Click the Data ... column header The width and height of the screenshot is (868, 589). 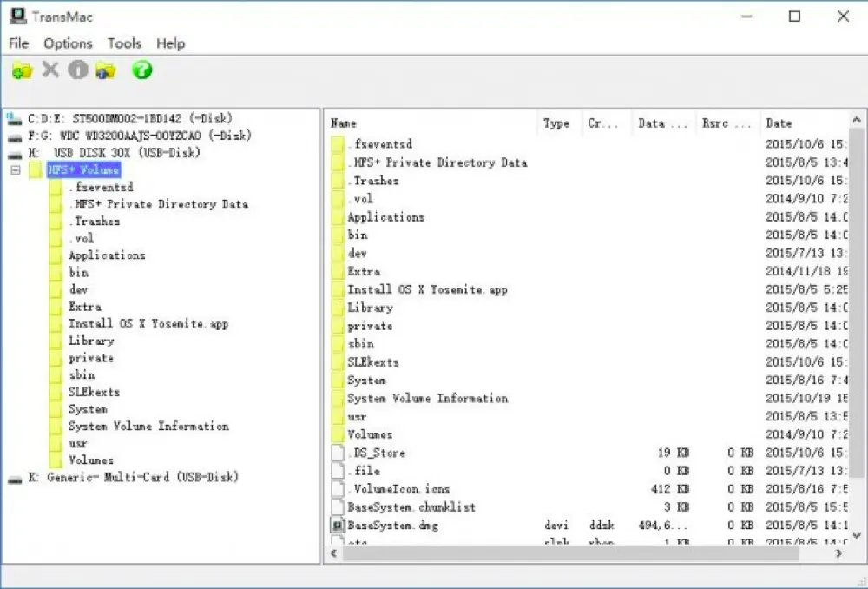click(x=663, y=123)
